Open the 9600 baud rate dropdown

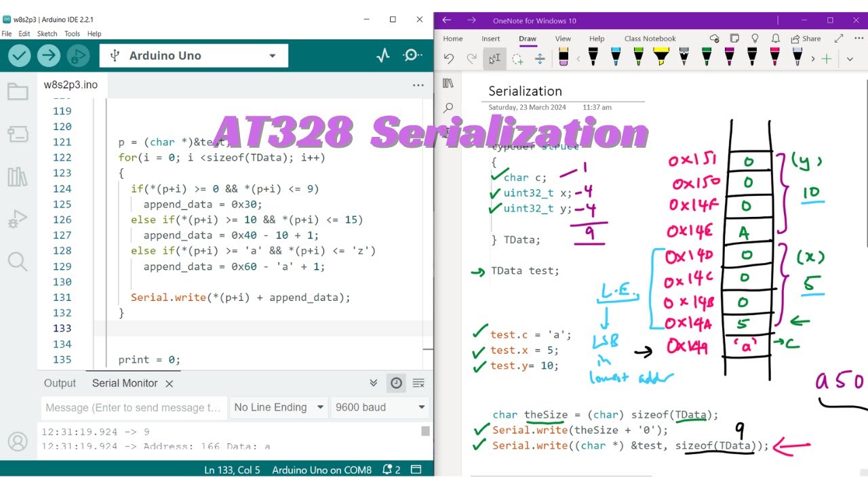coord(380,407)
